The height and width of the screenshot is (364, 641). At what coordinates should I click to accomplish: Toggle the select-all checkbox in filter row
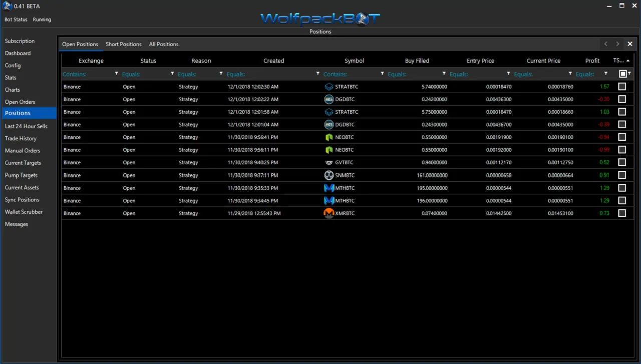click(x=623, y=74)
